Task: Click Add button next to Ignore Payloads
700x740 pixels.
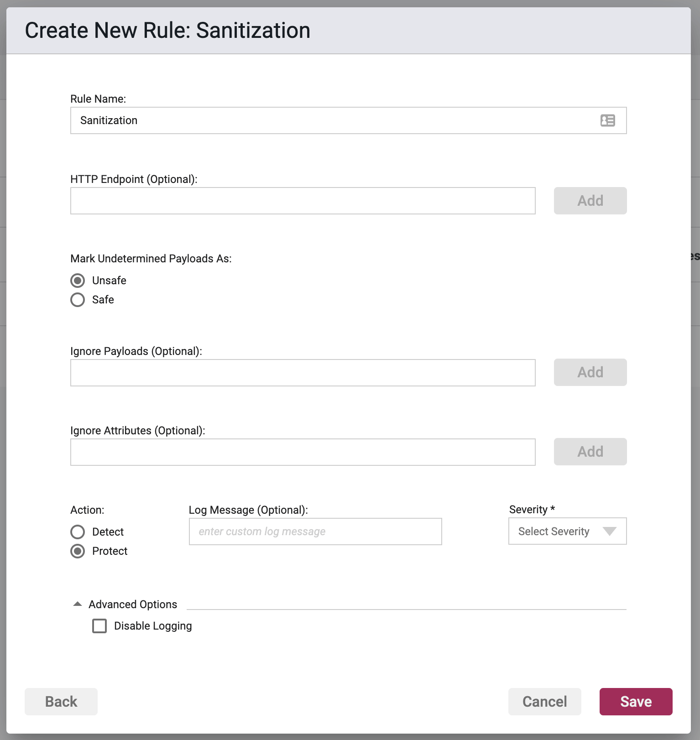Action: [x=590, y=372]
